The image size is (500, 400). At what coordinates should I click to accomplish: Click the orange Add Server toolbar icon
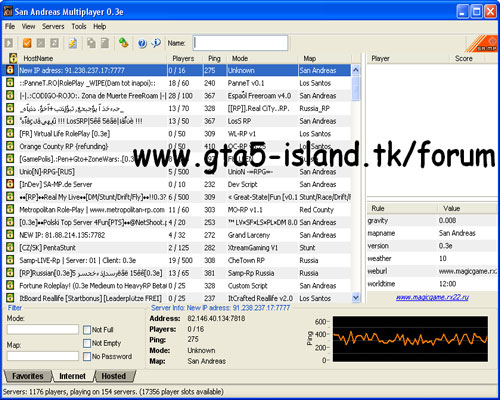[x=27, y=43]
